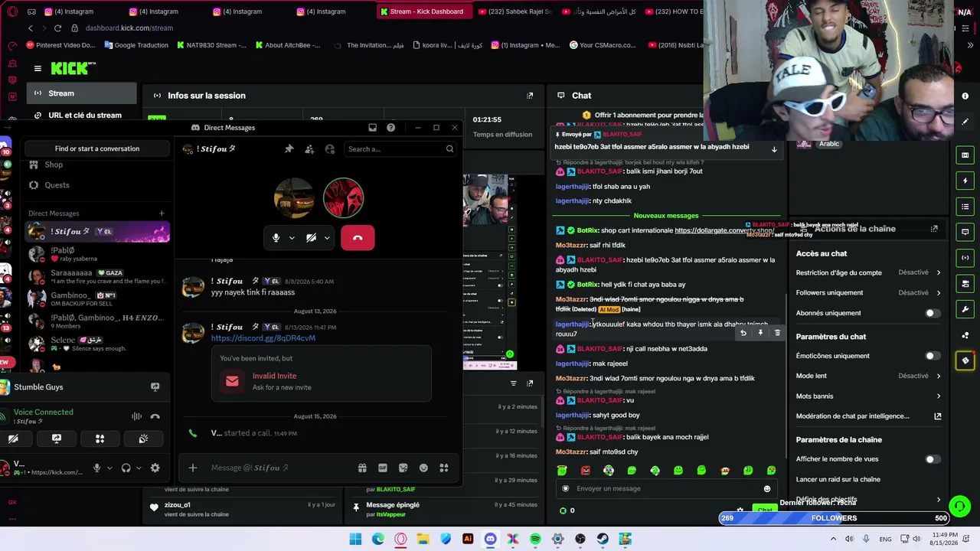
Task: Expand camera options arrow in the call
Action: 327,238
